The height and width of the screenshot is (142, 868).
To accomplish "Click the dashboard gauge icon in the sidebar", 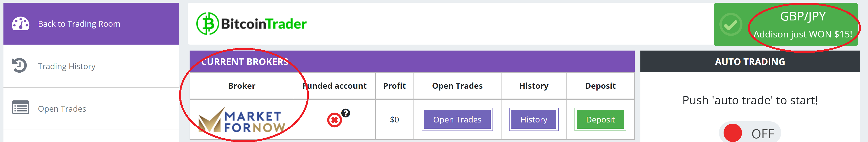I will (20, 24).
